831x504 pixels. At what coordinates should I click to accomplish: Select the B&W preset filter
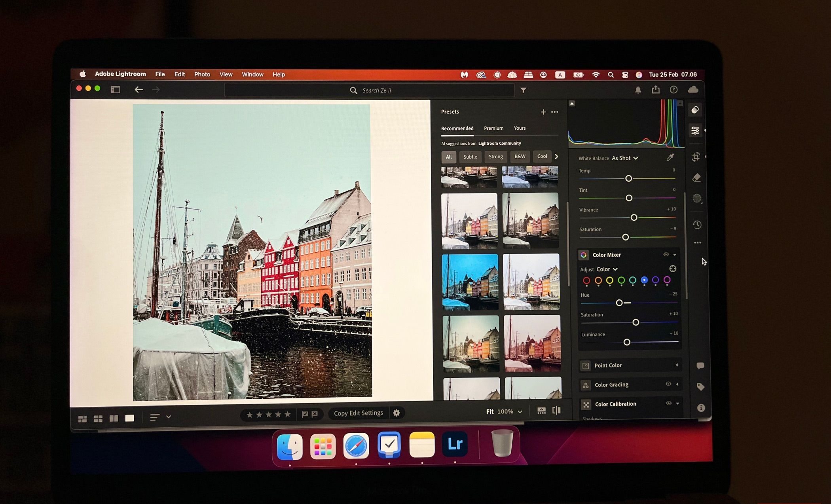pos(520,157)
